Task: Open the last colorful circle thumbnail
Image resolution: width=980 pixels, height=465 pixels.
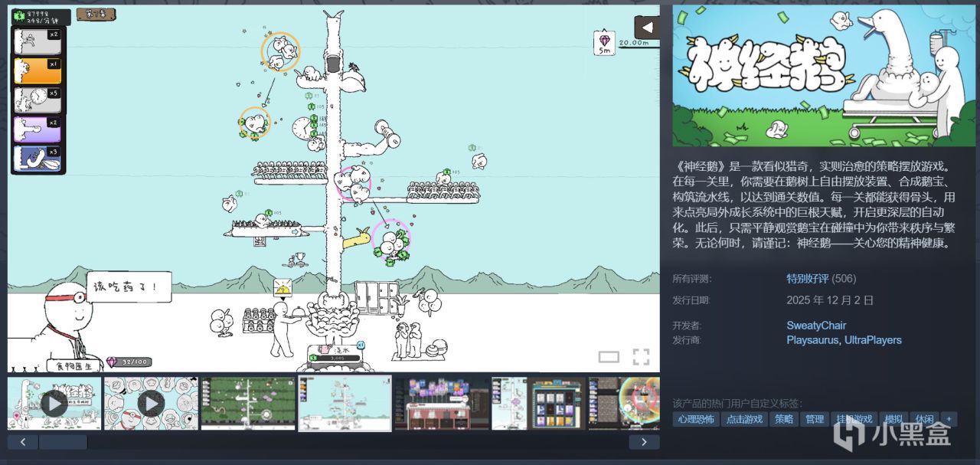Action: [624, 403]
